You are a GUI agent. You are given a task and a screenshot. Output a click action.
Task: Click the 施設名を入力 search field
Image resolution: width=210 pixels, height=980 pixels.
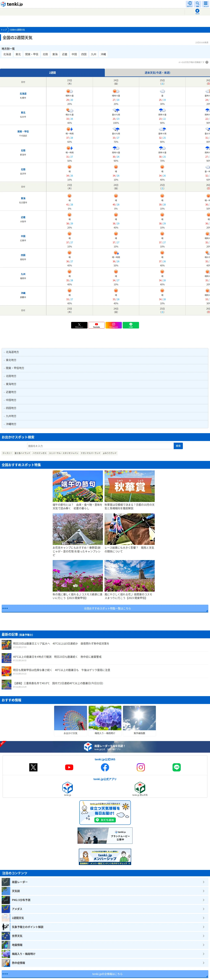(x=100, y=446)
